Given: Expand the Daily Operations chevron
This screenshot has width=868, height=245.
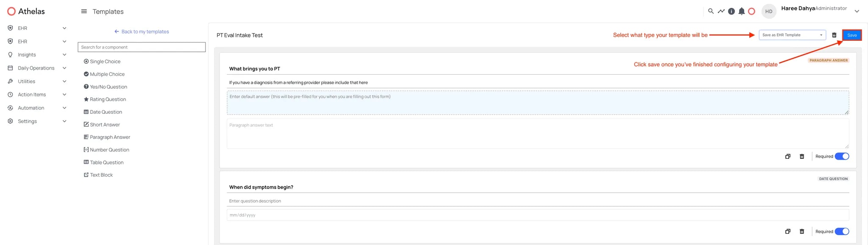Looking at the screenshot, I should [x=64, y=68].
